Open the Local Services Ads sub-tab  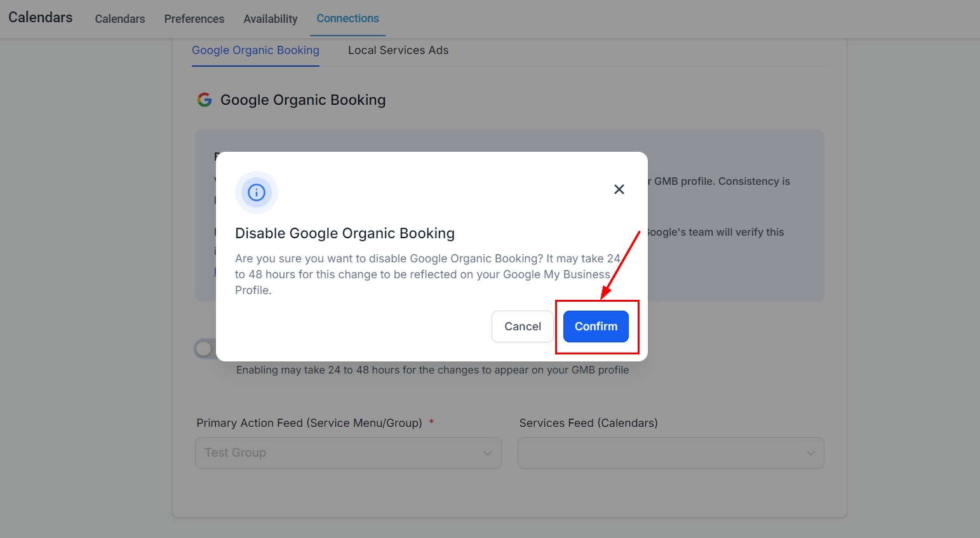pos(398,50)
